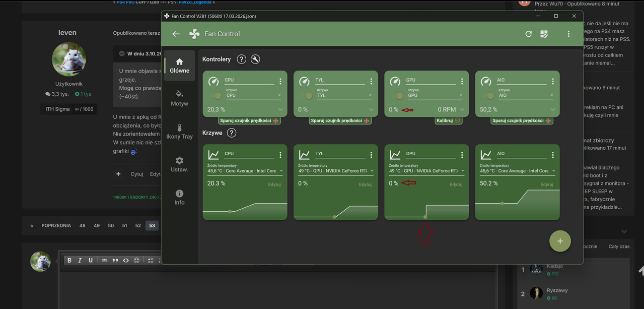Screen dimensions: 644x309
Task: Open the TYŁ controller card options menu
Action: [371, 81]
